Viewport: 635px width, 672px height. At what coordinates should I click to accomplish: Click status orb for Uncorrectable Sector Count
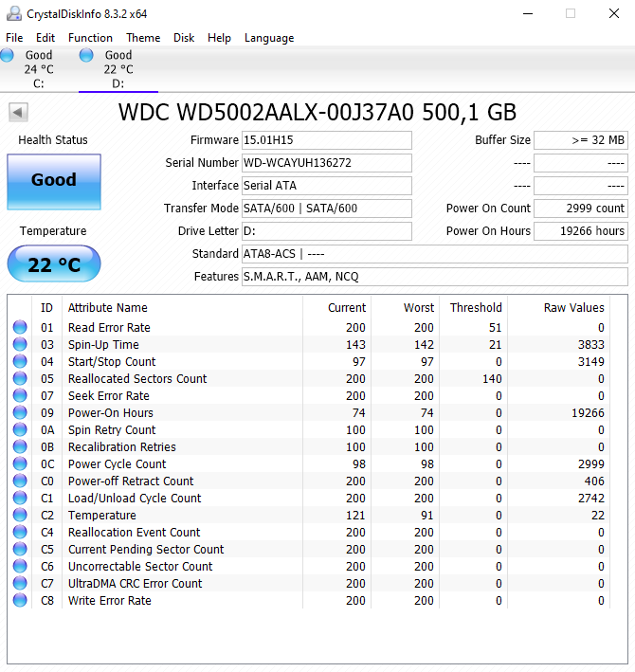coord(20,566)
